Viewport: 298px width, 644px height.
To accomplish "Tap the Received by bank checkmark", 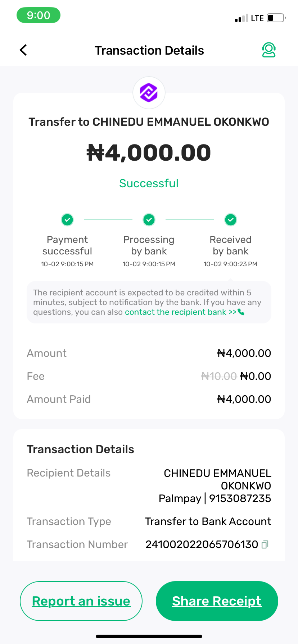I will click(x=231, y=219).
